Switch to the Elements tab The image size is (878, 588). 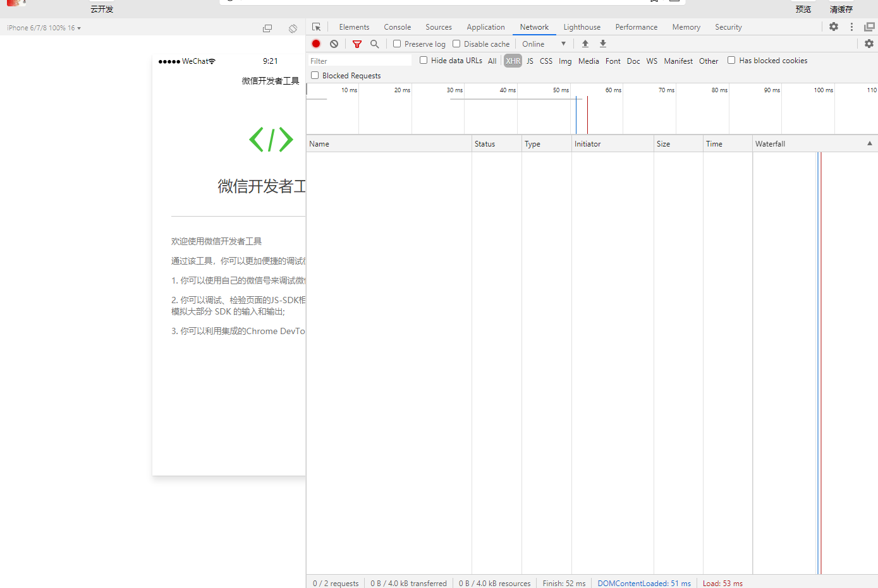[x=354, y=27]
